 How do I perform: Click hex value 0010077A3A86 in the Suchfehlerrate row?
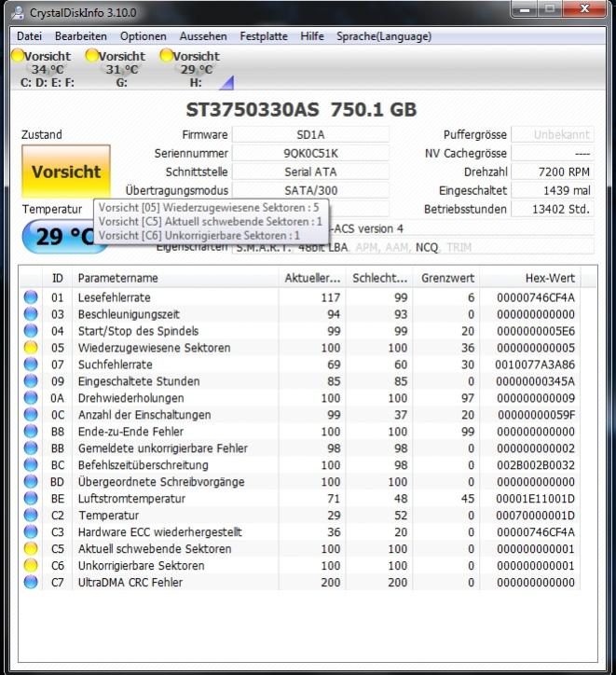(x=535, y=365)
